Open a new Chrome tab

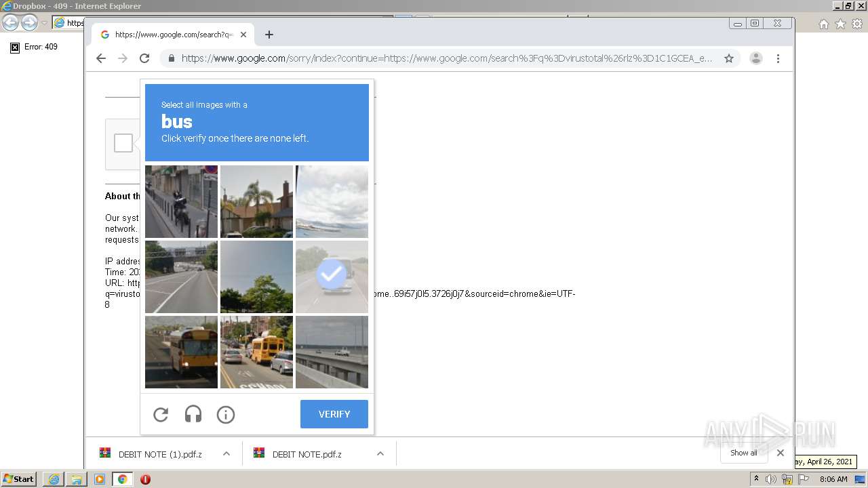[269, 35]
